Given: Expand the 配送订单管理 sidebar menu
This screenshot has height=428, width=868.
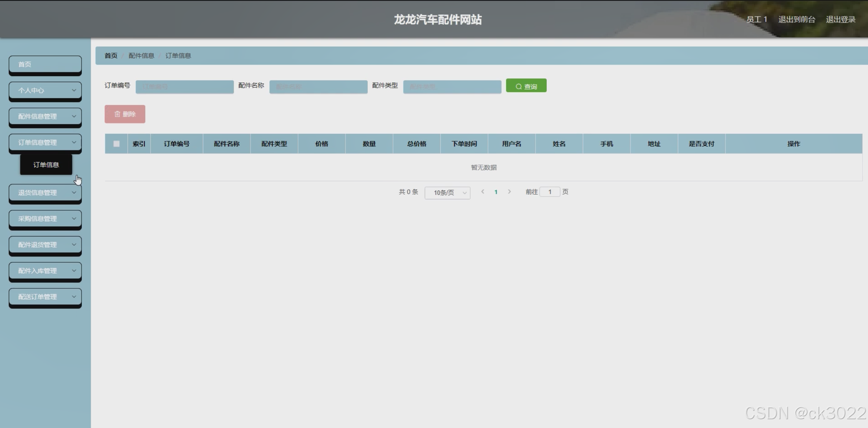Looking at the screenshot, I should pyautogui.click(x=45, y=296).
